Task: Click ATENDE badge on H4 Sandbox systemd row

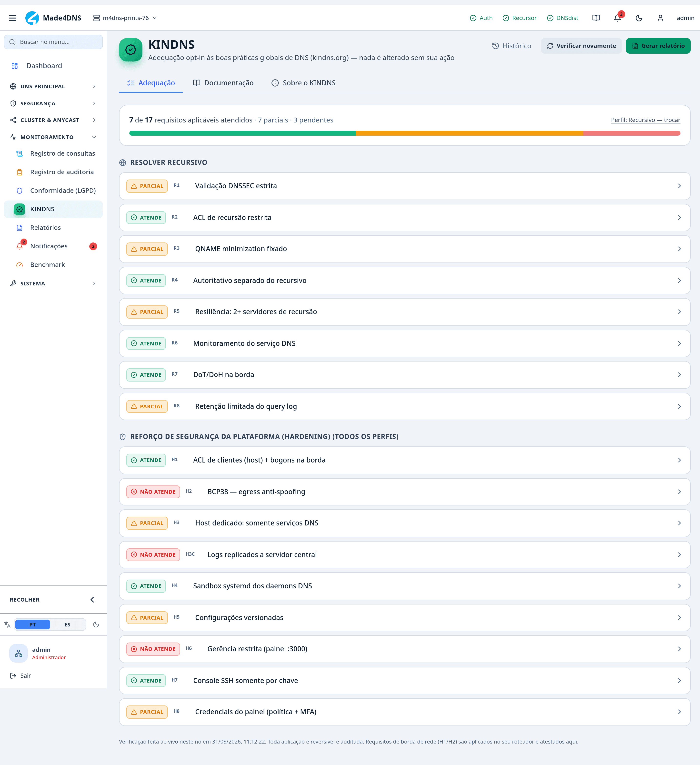Action: 146,586
